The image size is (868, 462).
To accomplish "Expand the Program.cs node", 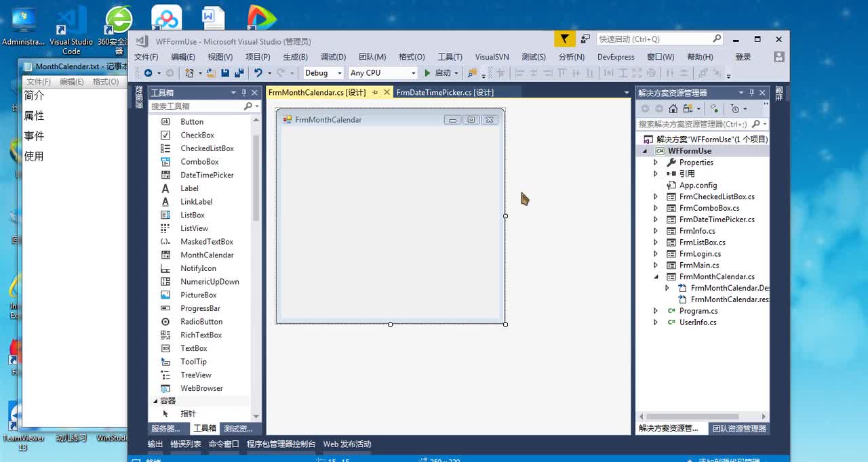I will point(656,311).
